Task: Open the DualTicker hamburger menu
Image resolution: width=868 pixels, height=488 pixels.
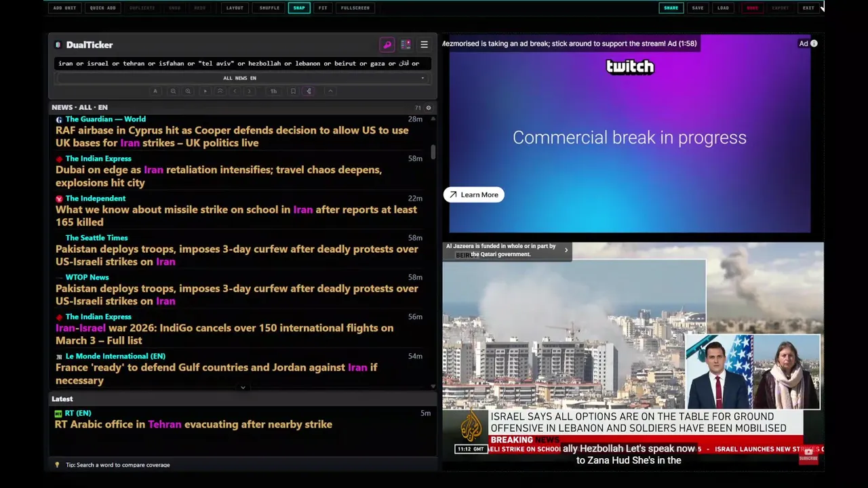Action: [x=424, y=45]
